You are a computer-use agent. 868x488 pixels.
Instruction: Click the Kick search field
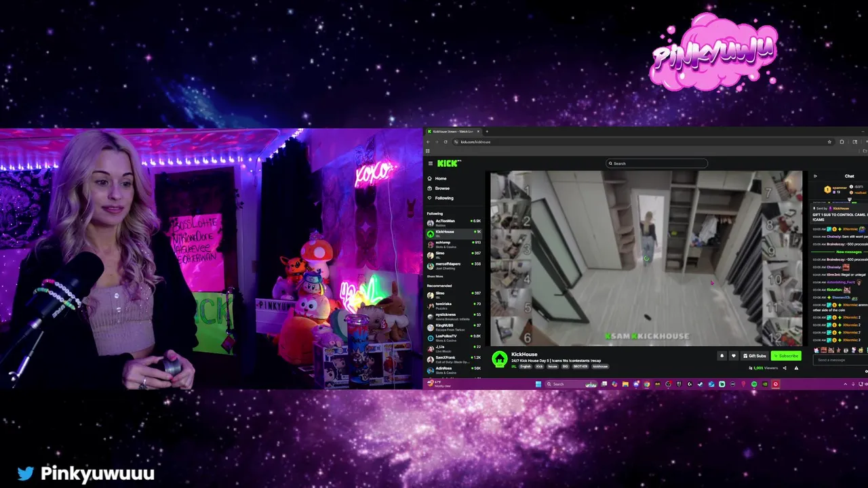click(656, 163)
